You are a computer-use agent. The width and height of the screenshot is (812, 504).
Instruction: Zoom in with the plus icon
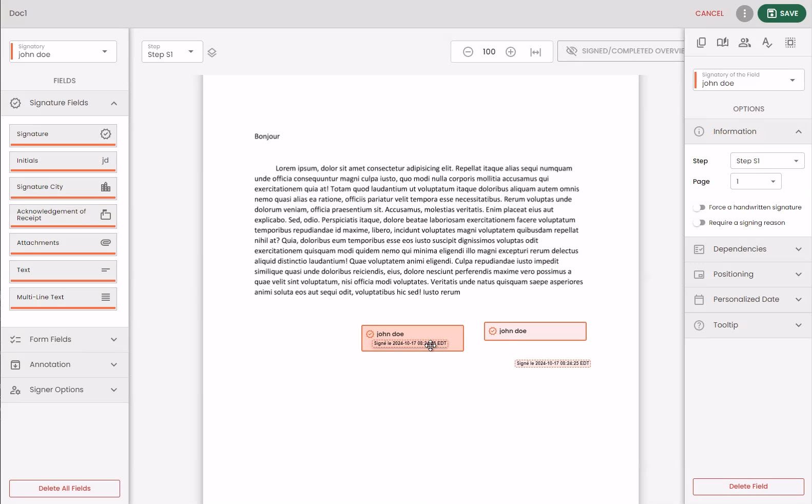(511, 52)
